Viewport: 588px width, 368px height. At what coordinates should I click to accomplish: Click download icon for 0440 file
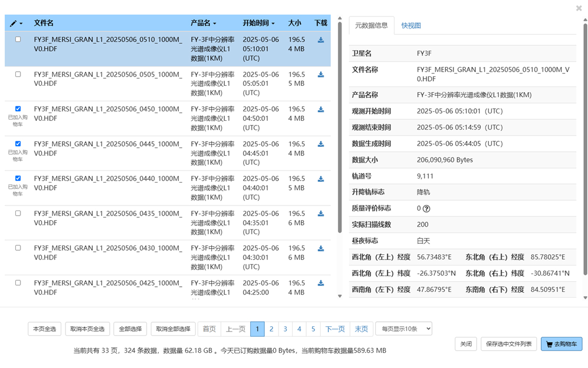(x=320, y=179)
